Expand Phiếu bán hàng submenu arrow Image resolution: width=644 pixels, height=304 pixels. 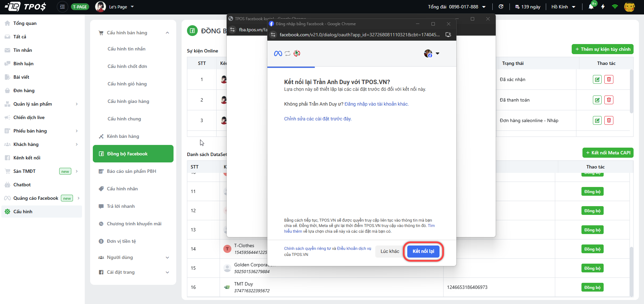tap(77, 131)
